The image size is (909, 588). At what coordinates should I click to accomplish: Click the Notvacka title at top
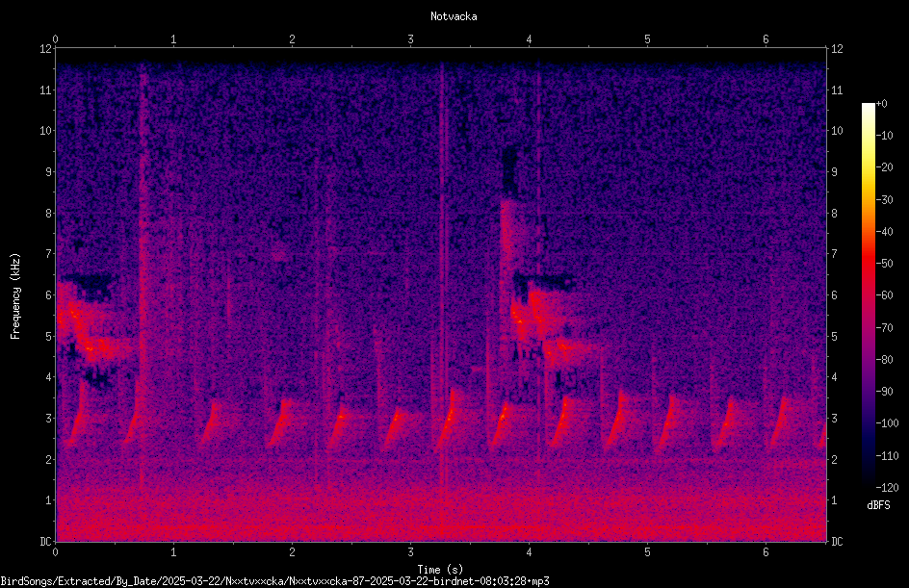click(454, 16)
